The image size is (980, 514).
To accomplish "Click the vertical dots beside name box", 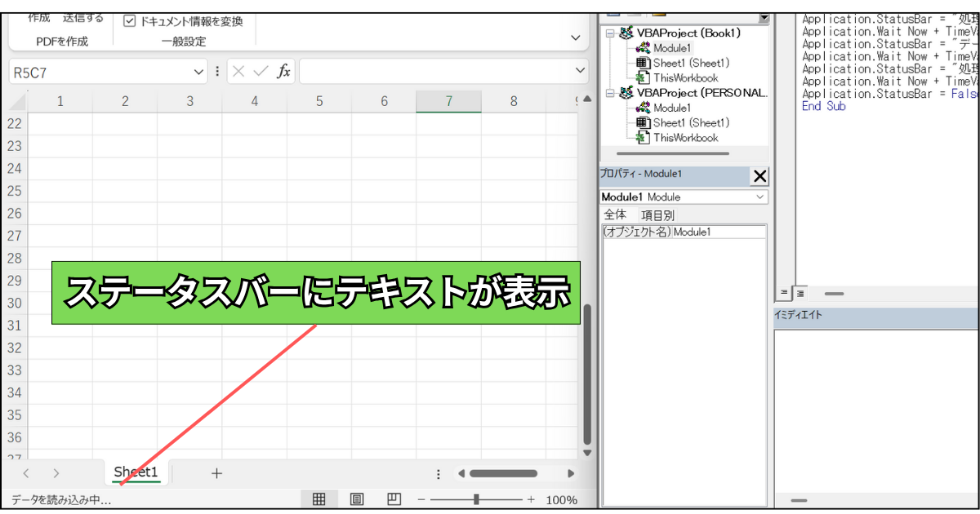I will tap(217, 72).
